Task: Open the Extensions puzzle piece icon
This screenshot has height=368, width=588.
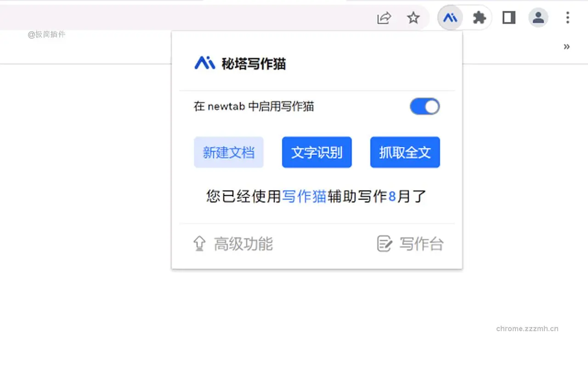Action: click(479, 18)
